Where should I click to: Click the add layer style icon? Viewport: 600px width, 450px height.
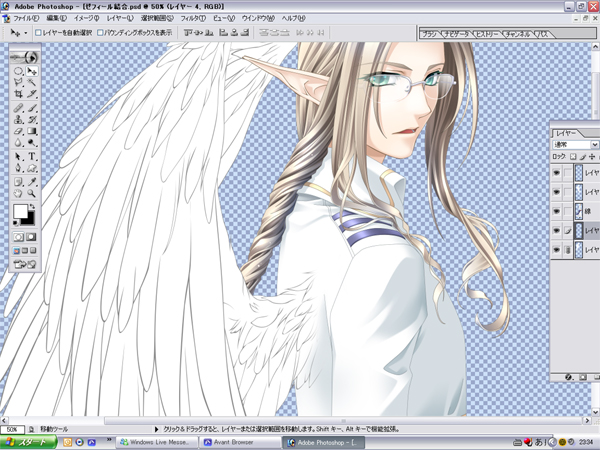568,377
